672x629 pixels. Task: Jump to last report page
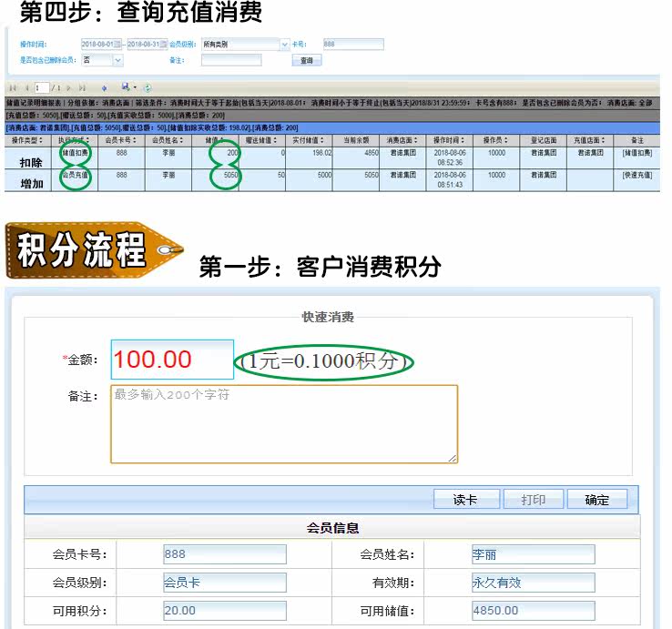82,87
